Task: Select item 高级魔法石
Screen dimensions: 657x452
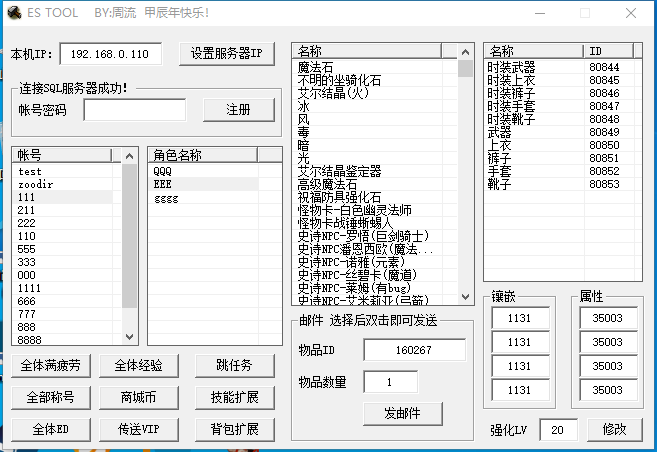Action: (x=367, y=184)
